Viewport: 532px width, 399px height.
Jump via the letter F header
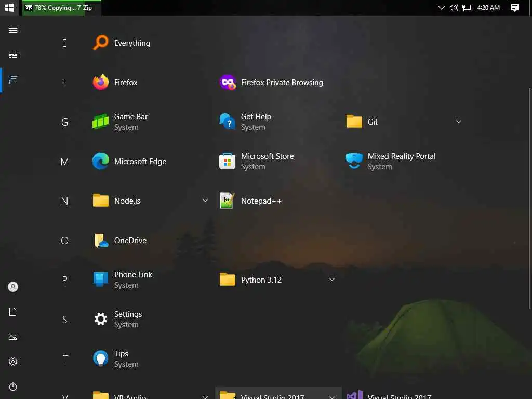point(64,83)
